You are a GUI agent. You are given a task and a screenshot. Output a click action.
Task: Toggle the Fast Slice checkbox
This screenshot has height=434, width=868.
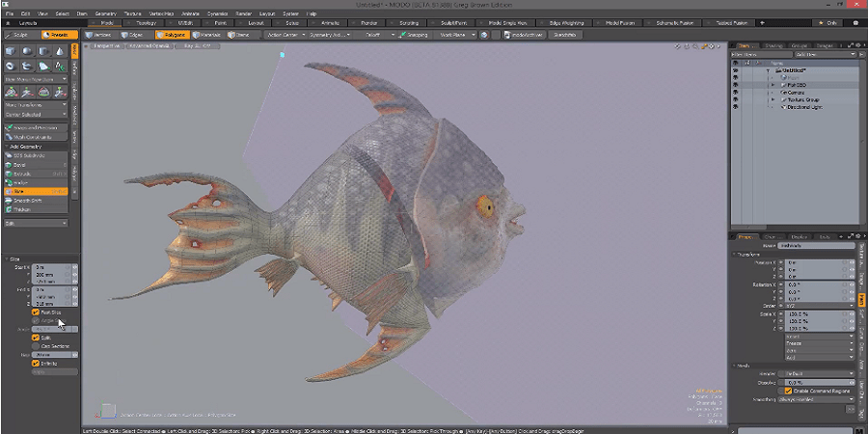coord(36,312)
